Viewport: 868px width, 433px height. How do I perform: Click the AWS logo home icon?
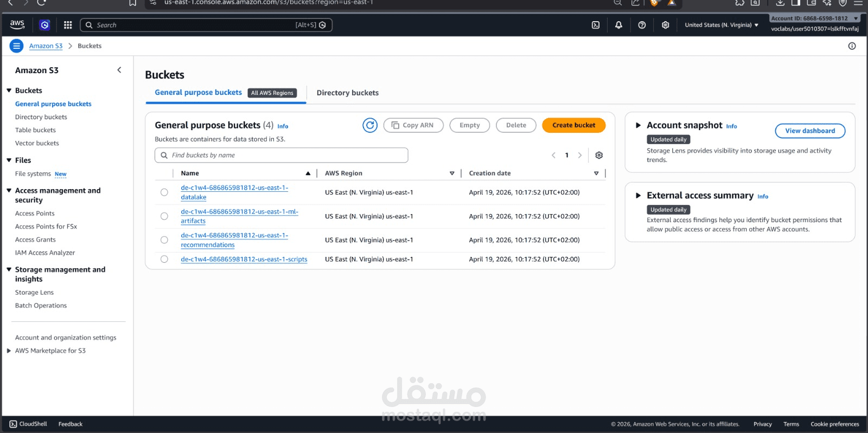pyautogui.click(x=17, y=24)
